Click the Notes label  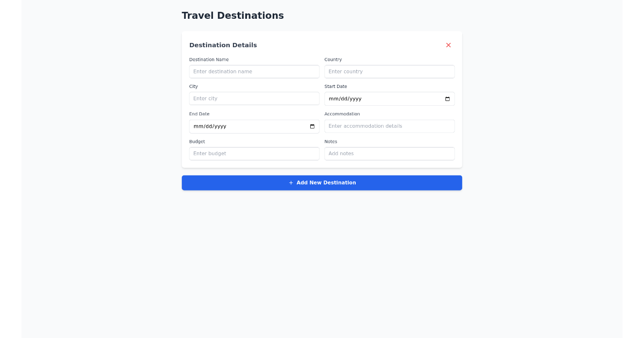pyautogui.click(x=331, y=141)
